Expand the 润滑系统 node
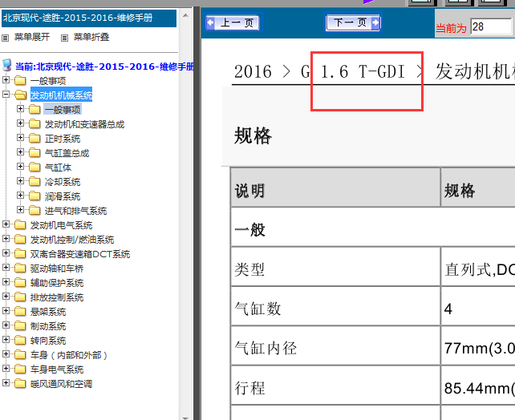515x420 pixels. coord(20,196)
